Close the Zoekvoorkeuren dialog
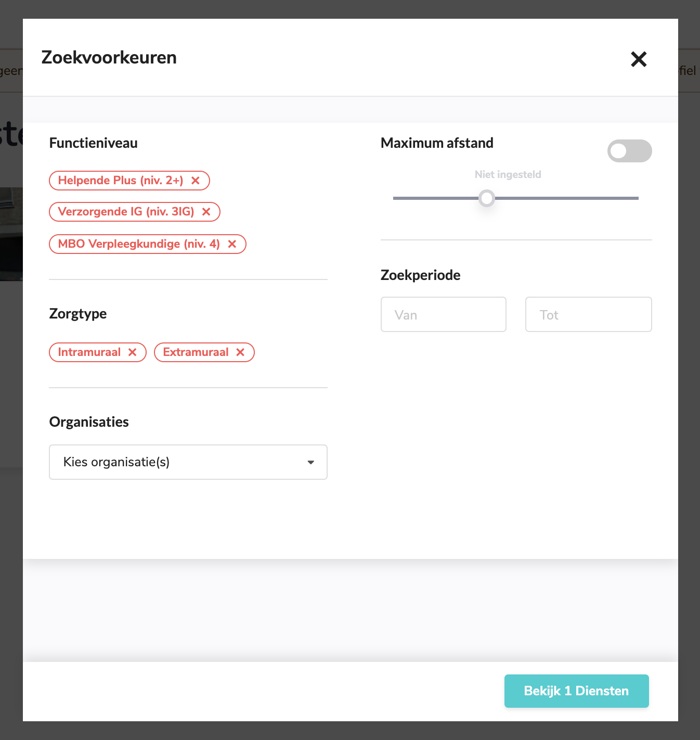 point(639,59)
